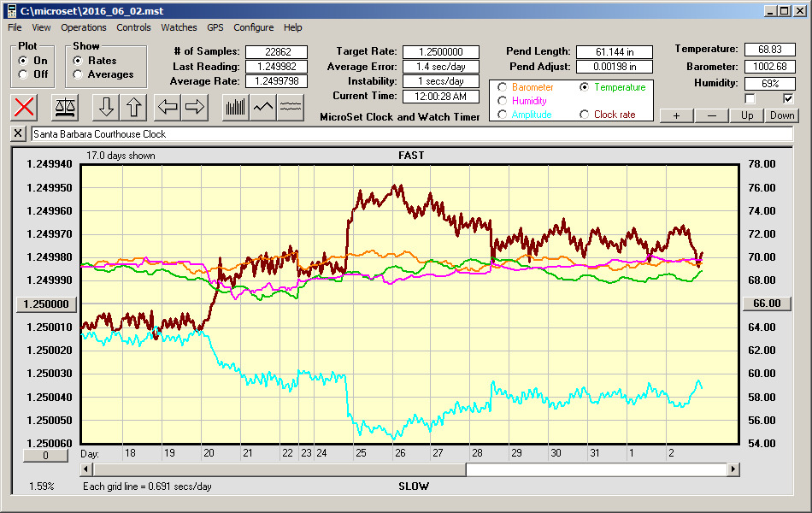The height and width of the screenshot is (513, 812).
Task: Click the red X clear button
Action: coord(25,107)
